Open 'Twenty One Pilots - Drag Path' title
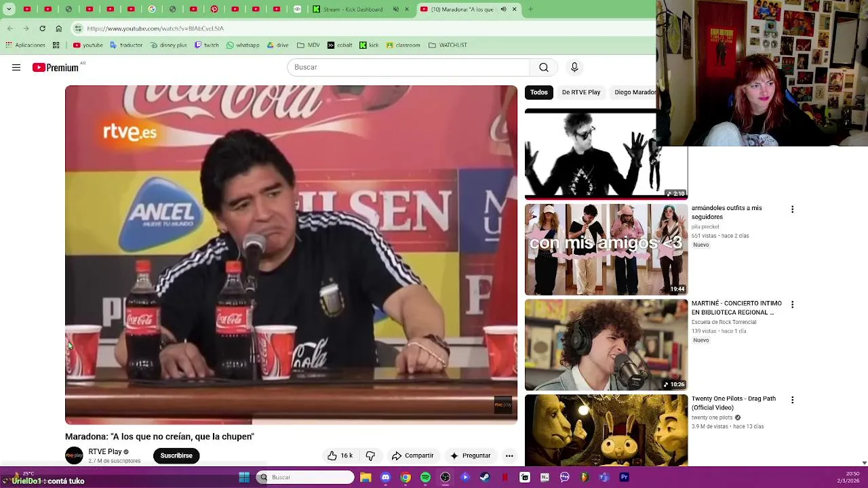 click(x=734, y=403)
